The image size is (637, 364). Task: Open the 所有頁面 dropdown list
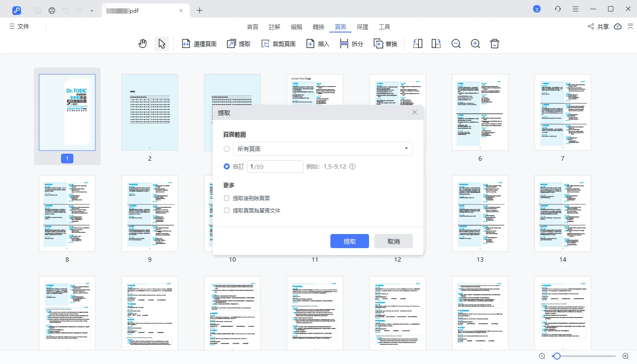tap(406, 149)
